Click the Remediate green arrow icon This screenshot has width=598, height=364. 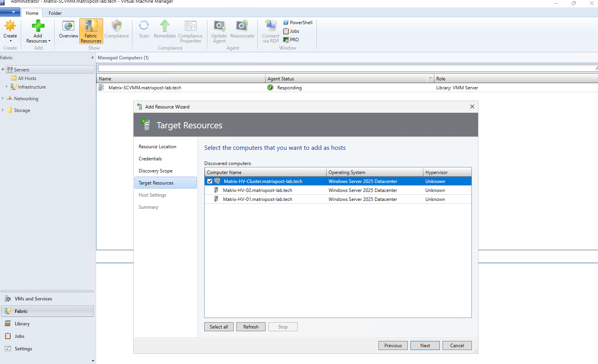[165, 26]
